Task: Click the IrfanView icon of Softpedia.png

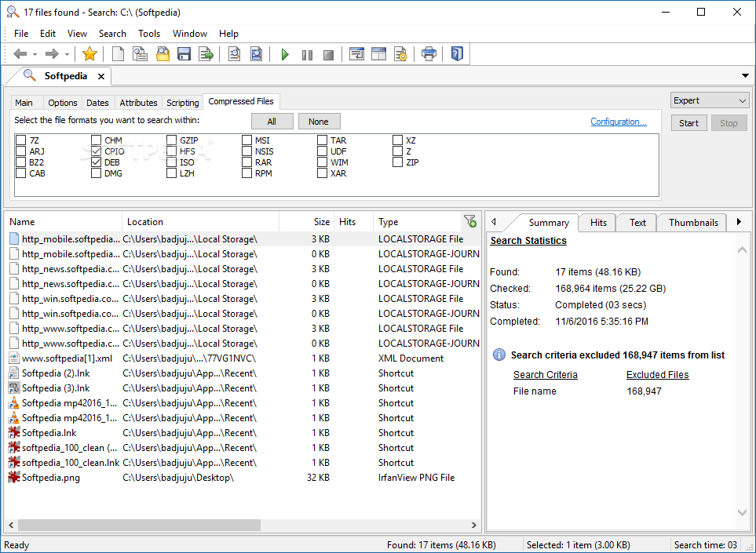Action: [x=14, y=478]
